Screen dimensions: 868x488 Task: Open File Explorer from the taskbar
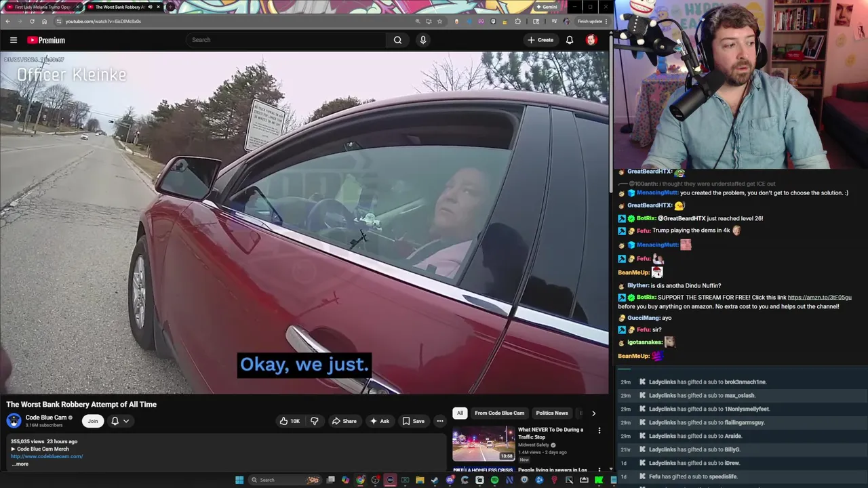[420, 480]
